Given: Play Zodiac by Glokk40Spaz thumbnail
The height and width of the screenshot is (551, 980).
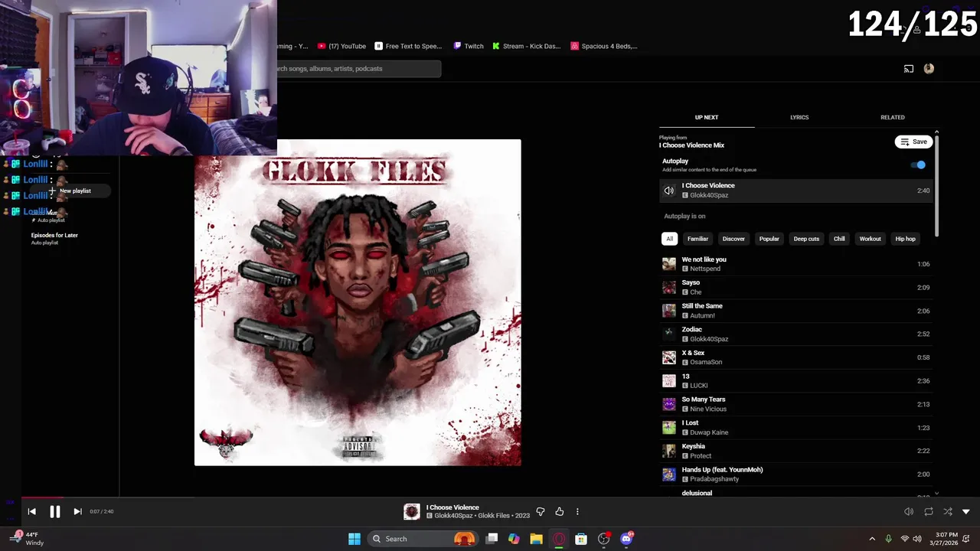Looking at the screenshot, I should click(x=669, y=334).
